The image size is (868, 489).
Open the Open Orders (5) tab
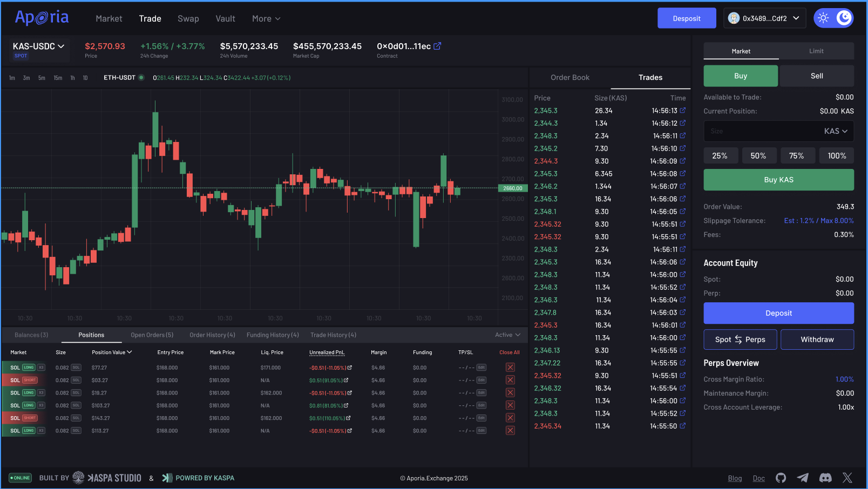[x=152, y=335]
